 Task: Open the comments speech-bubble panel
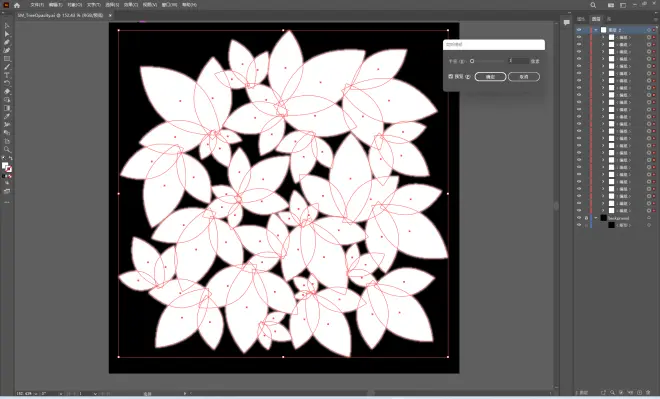[567, 22]
